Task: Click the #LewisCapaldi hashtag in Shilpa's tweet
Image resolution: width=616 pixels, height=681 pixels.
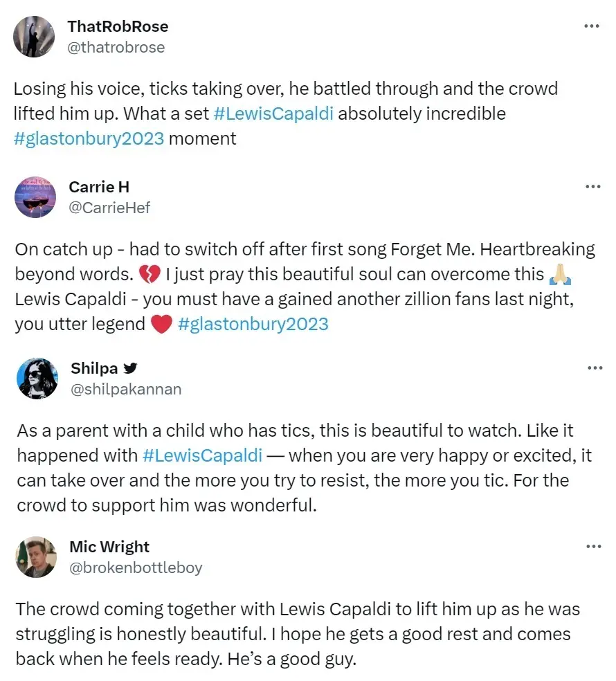Action: 203,455
